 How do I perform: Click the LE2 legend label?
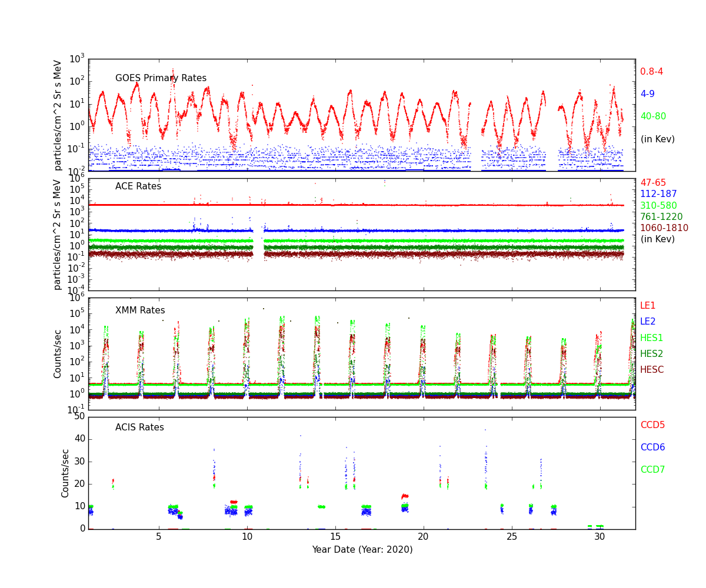[648, 322]
